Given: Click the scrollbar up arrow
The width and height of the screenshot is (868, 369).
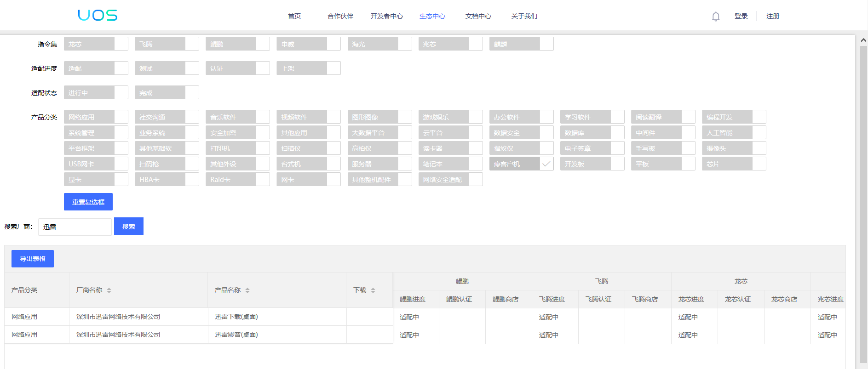Looking at the screenshot, I should point(863,40).
